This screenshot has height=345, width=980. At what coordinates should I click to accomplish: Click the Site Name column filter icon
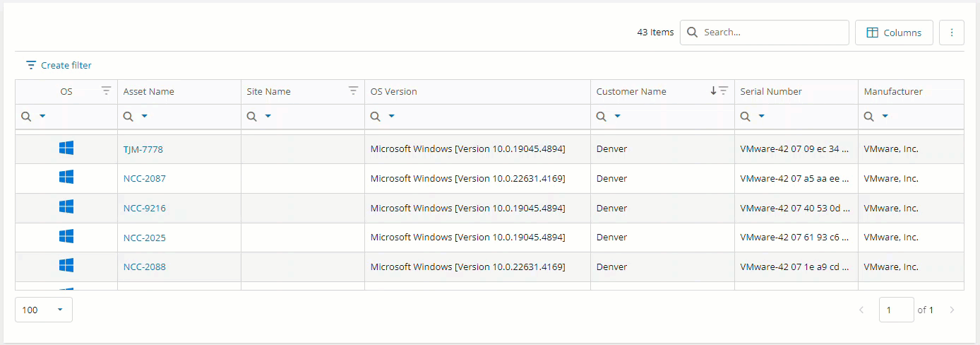(353, 91)
